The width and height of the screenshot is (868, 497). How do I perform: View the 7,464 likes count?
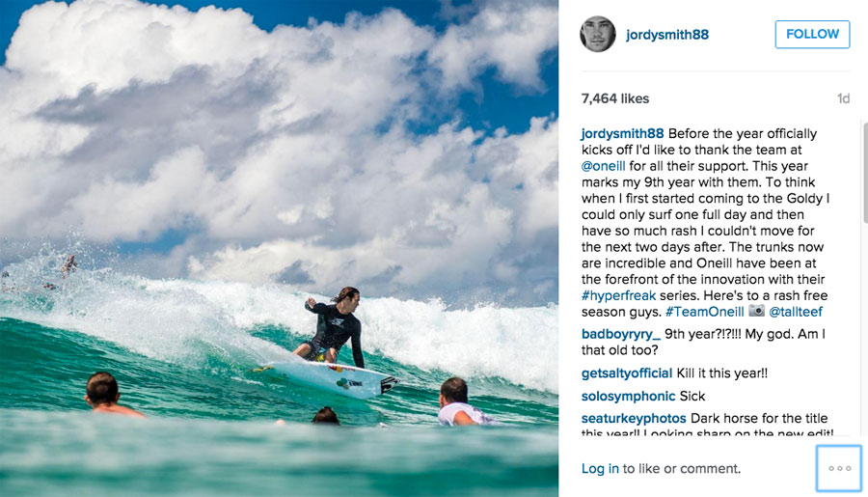point(615,98)
